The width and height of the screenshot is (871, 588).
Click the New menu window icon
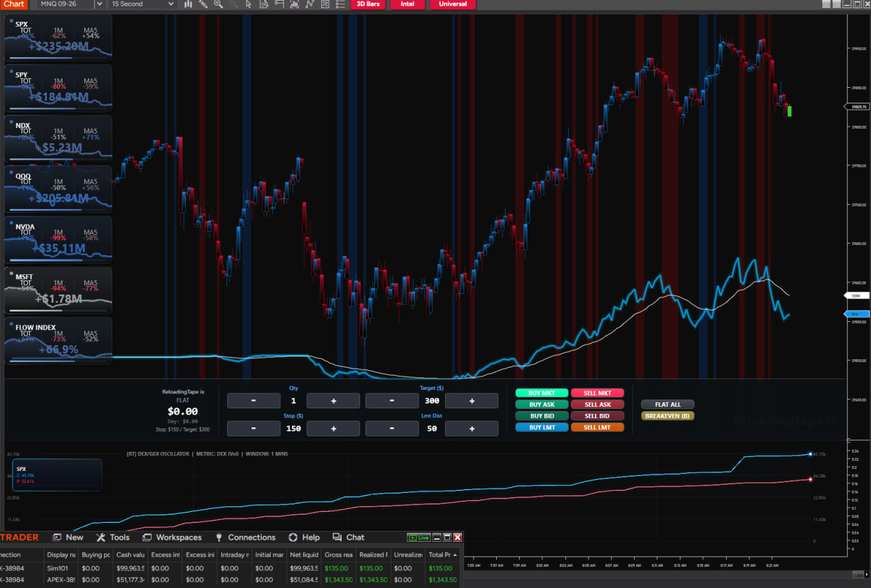click(x=57, y=538)
